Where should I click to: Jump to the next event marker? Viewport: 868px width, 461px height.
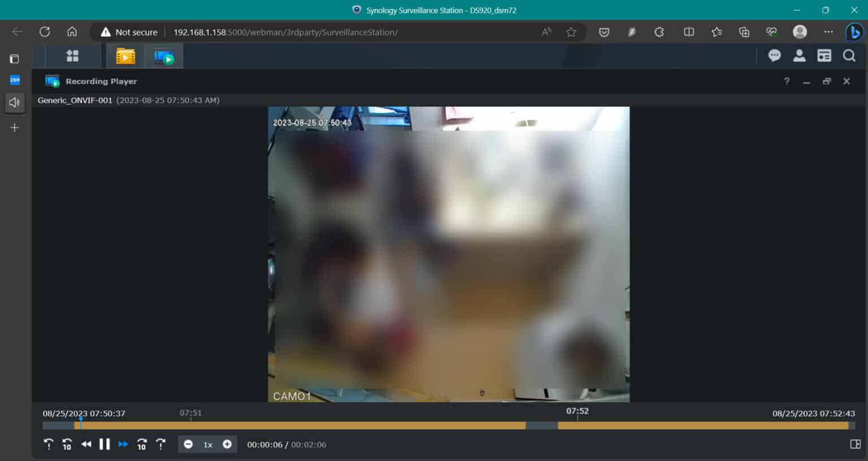(160, 445)
